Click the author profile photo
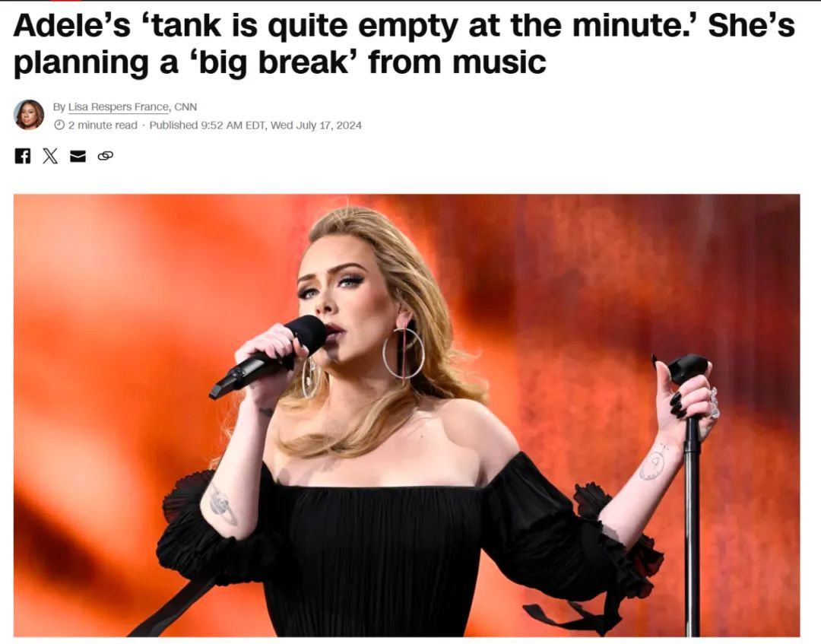The image size is (821, 644). [29, 115]
